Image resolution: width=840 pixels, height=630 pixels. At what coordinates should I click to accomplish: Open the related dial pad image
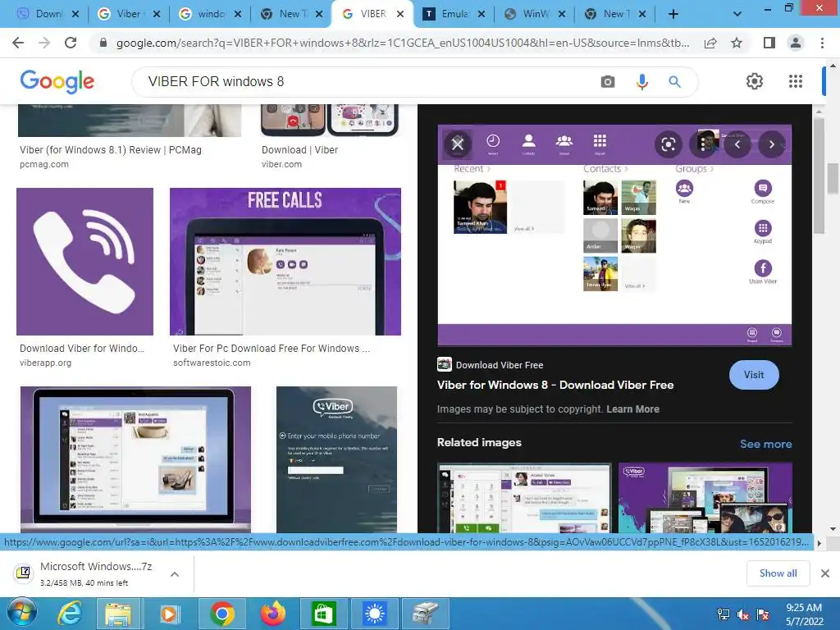click(524, 498)
